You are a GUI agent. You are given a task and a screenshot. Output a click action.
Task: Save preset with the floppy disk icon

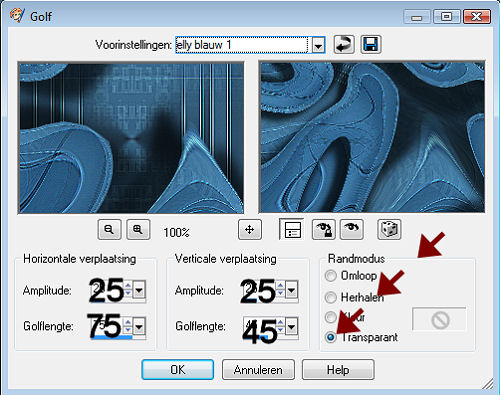(371, 44)
